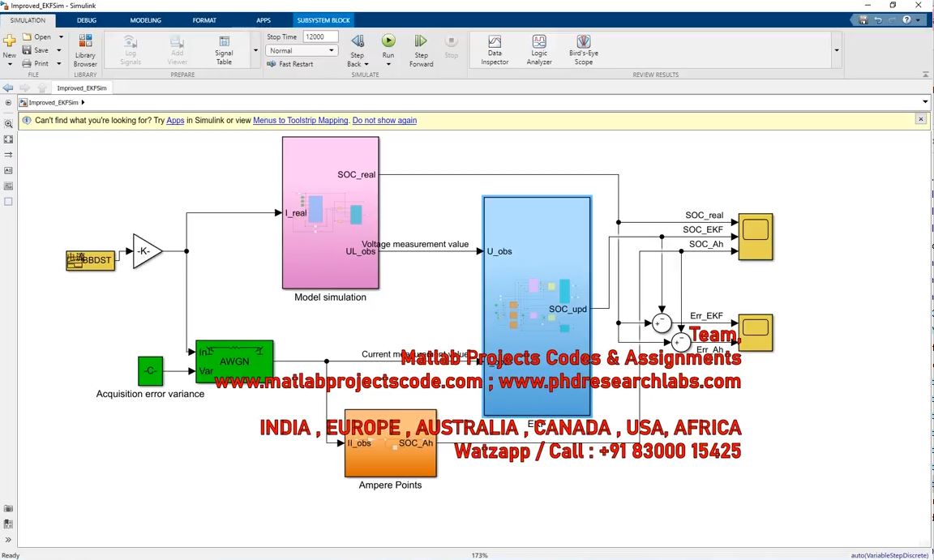The height and width of the screenshot is (560, 934).
Task: Collapse the toolstrip with the minimize arrow
Action: click(x=925, y=75)
